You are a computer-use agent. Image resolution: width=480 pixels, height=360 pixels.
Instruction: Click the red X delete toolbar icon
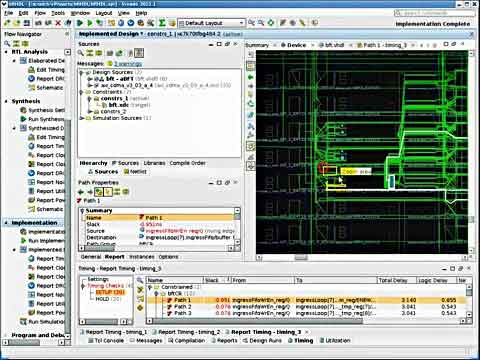pyautogui.click(x=58, y=23)
